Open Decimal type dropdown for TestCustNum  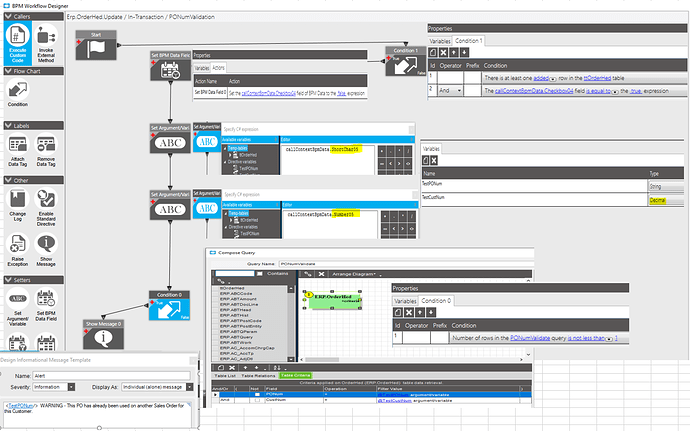pos(666,200)
